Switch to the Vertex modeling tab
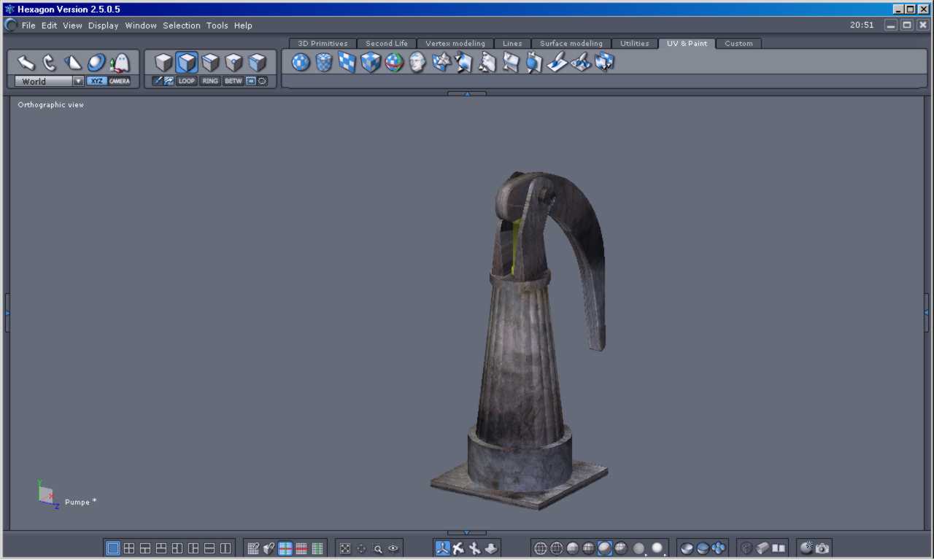 click(455, 44)
